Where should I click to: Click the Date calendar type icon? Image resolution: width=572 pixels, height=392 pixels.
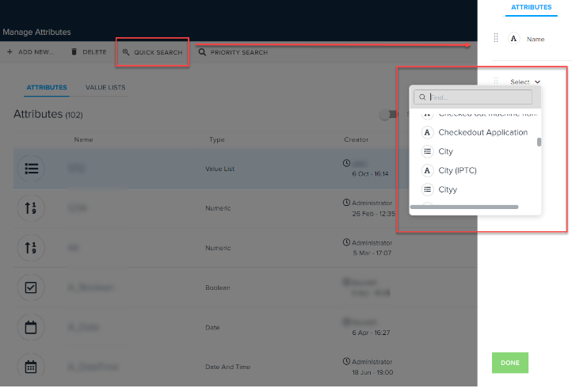[31, 327]
